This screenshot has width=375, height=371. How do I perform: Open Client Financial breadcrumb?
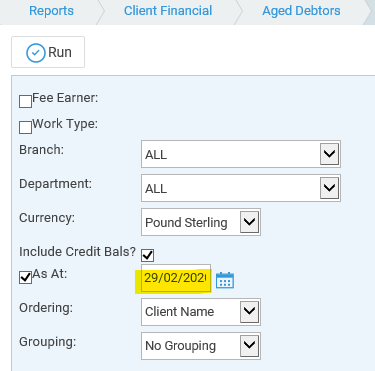168,11
